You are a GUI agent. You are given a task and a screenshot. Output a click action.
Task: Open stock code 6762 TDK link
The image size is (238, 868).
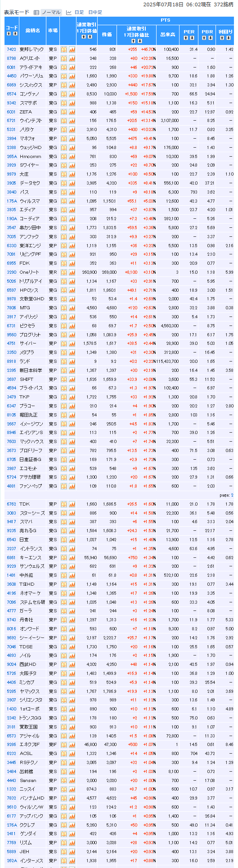tap(11, 504)
